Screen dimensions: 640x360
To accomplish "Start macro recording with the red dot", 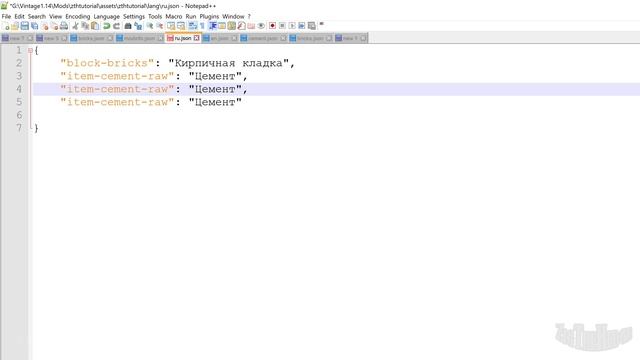I will click(272, 26).
